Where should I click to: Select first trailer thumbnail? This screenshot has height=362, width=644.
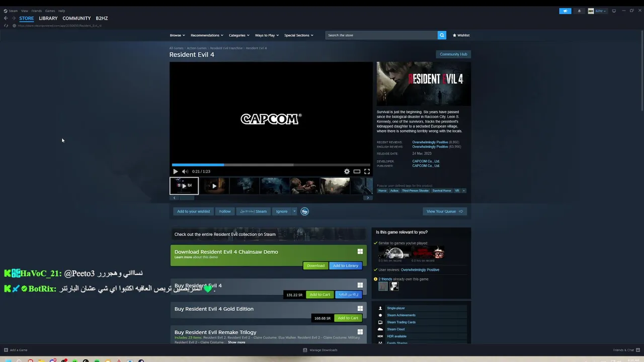[184, 186]
